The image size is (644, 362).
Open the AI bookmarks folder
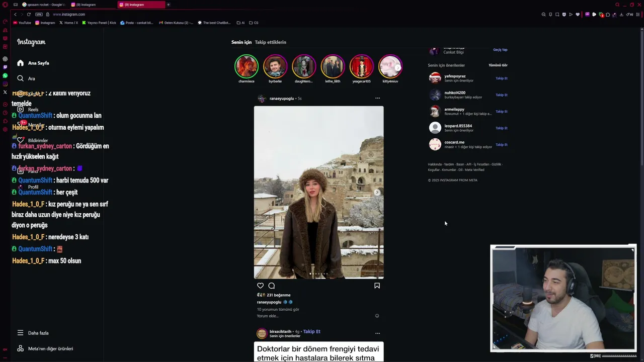pyautogui.click(x=240, y=23)
